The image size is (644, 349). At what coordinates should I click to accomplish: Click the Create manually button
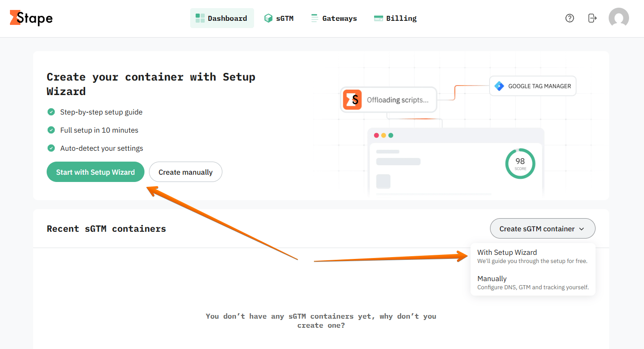pyautogui.click(x=186, y=172)
